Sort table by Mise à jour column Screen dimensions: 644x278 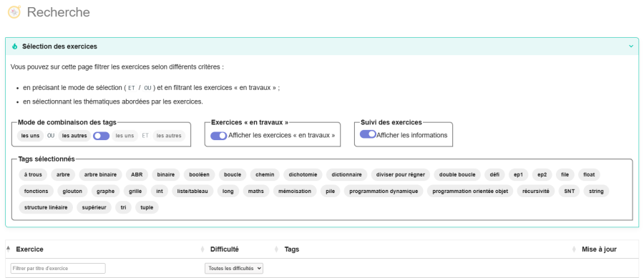click(599, 249)
